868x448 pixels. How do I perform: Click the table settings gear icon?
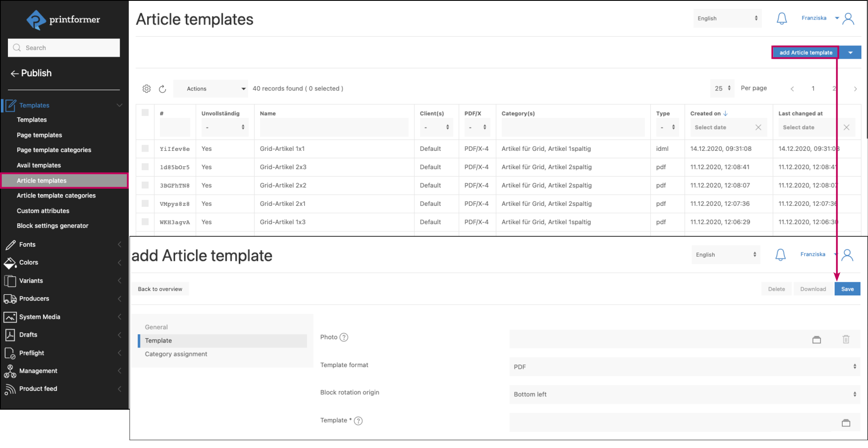146,89
